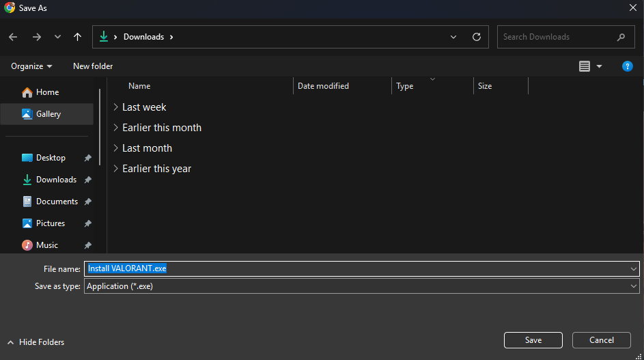Open the Save as type combo box

click(361, 286)
